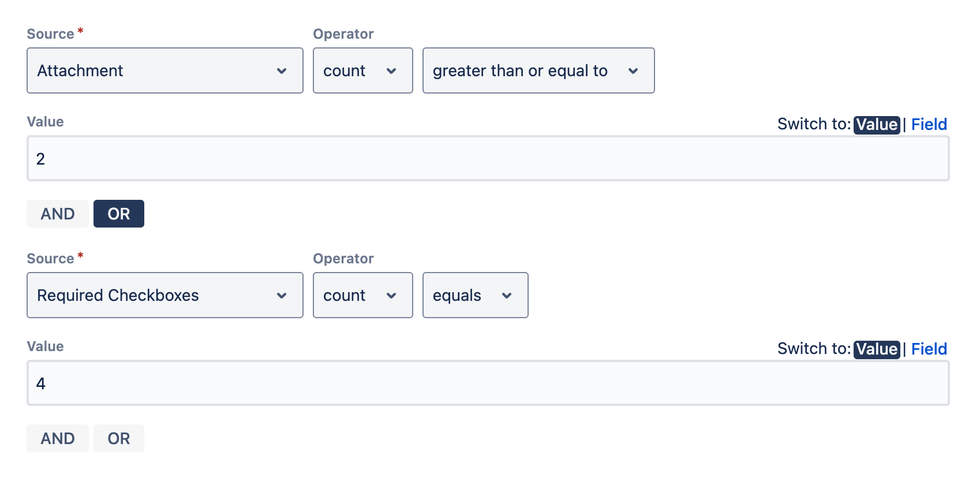Click the chevron on "greater than or equal to"
This screenshot has width=980, height=477.
click(634, 70)
